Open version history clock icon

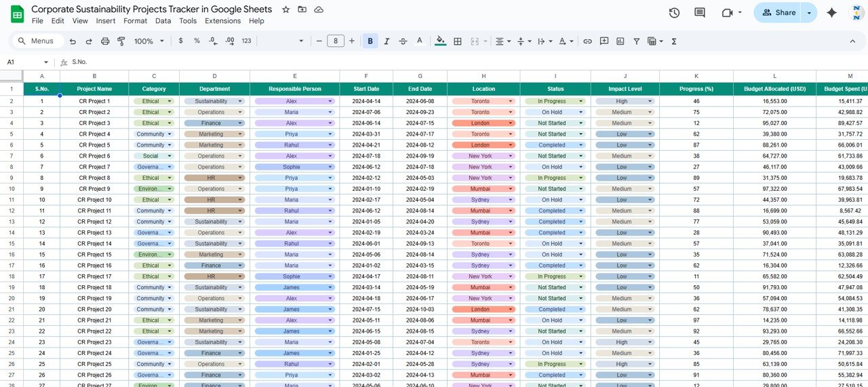(674, 13)
